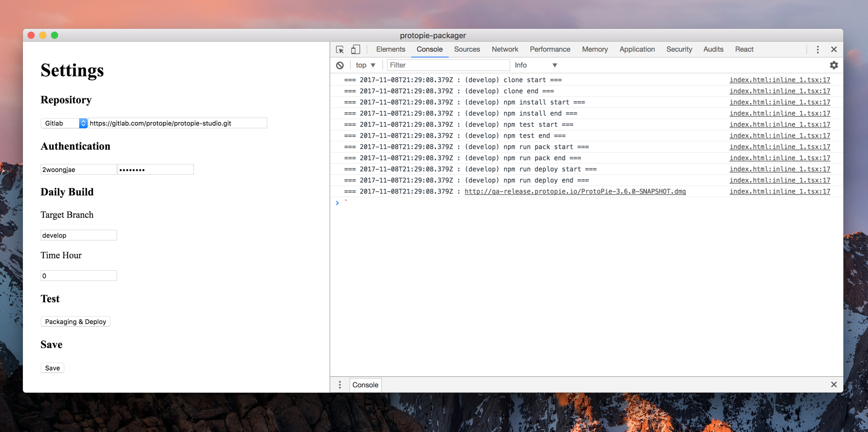Screen dimensions: 868x432
Task: Switch to the Network tab
Action: click(504, 49)
